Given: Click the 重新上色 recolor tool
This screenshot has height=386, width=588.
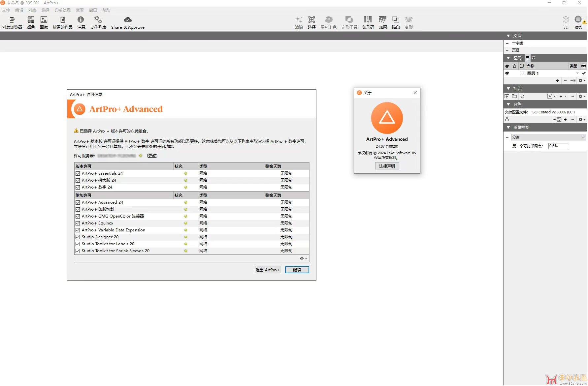Looking at the screenshot, I should point(329,23).
